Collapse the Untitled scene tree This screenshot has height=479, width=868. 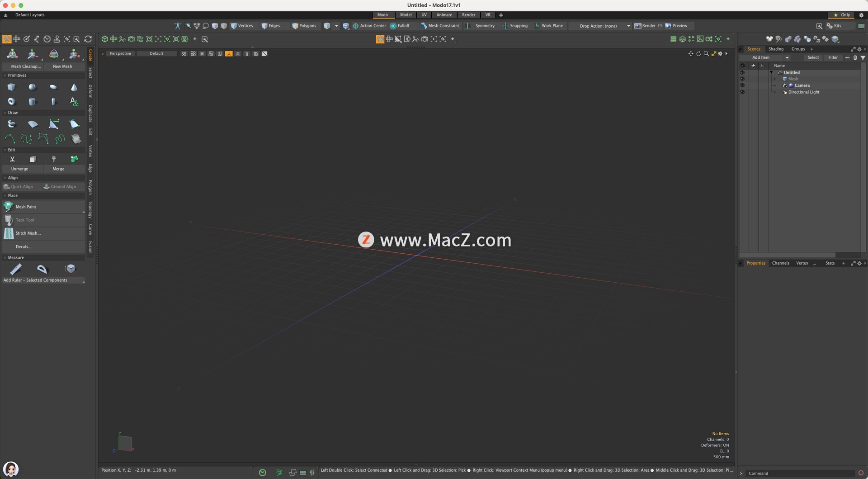(x=772, y=72)
